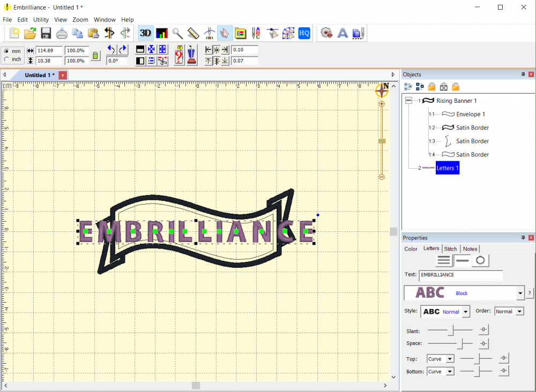Select the mm units radio button

pyautogui.click(x=6, y=51)
